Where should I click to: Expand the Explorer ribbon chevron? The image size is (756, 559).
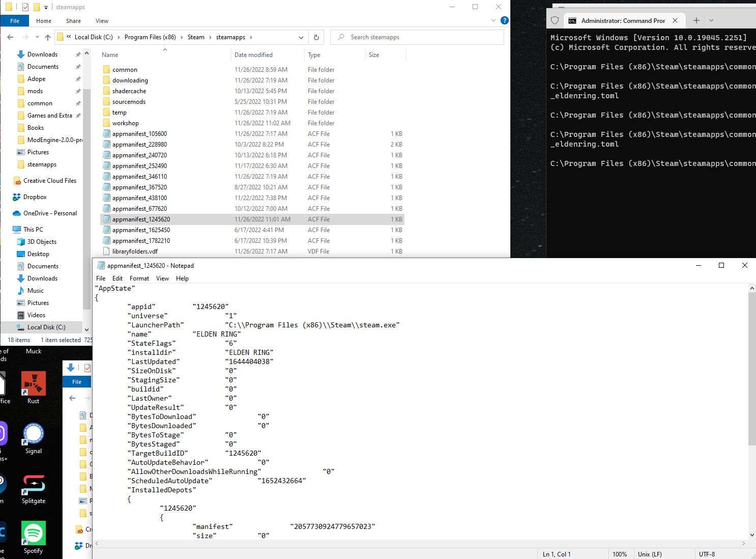[493, 20]
